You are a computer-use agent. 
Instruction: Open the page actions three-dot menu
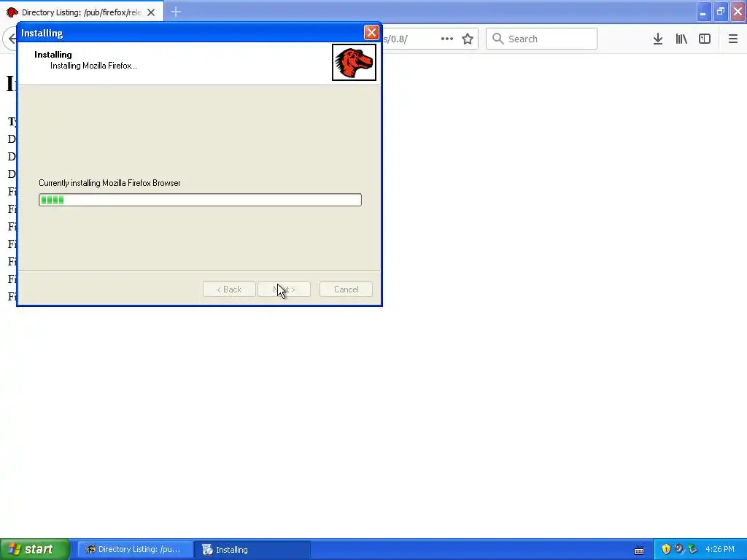(x=447, y=39)
